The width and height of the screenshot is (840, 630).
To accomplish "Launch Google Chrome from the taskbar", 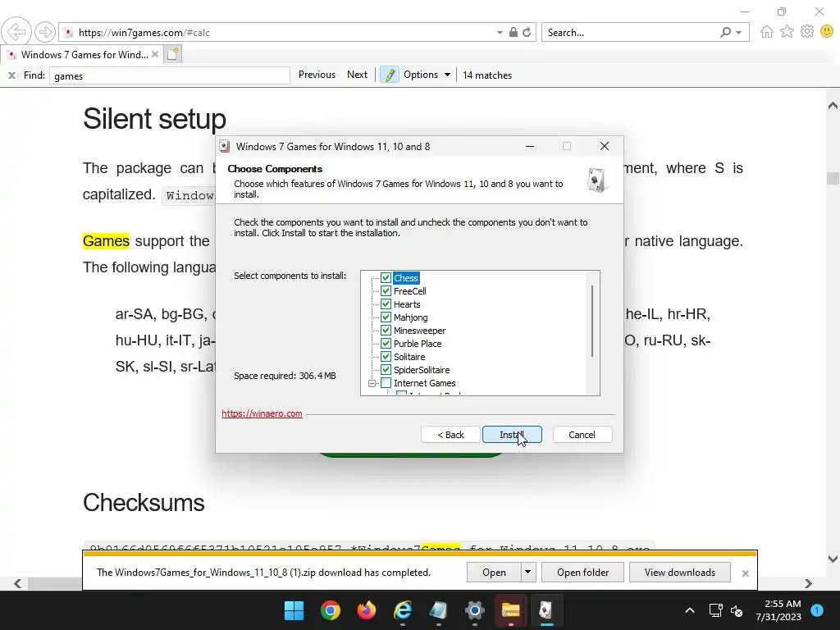I will [331, 610].
